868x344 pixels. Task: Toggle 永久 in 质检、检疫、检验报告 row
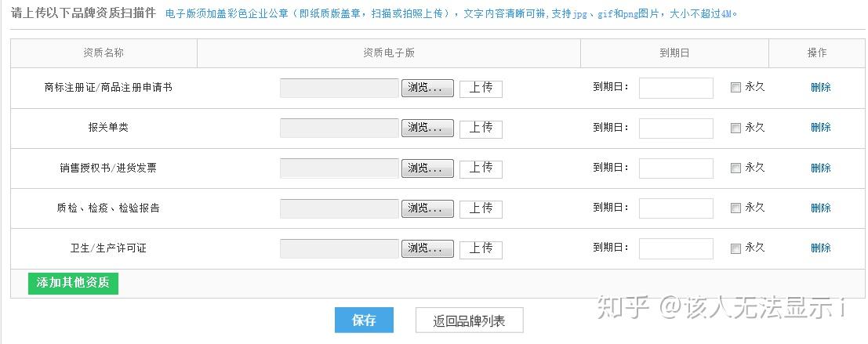735,208
